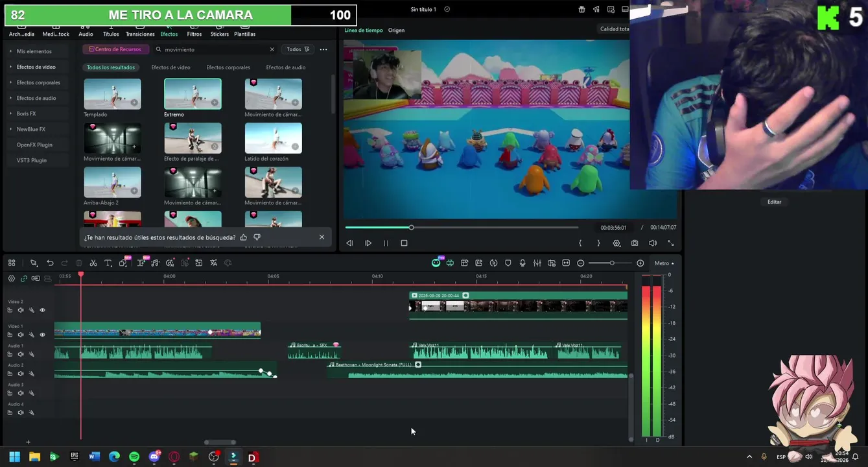The width and height of the screenshot is (868, 467).
Task: Open the AI copilot robot icon
Action: point(437,263)
